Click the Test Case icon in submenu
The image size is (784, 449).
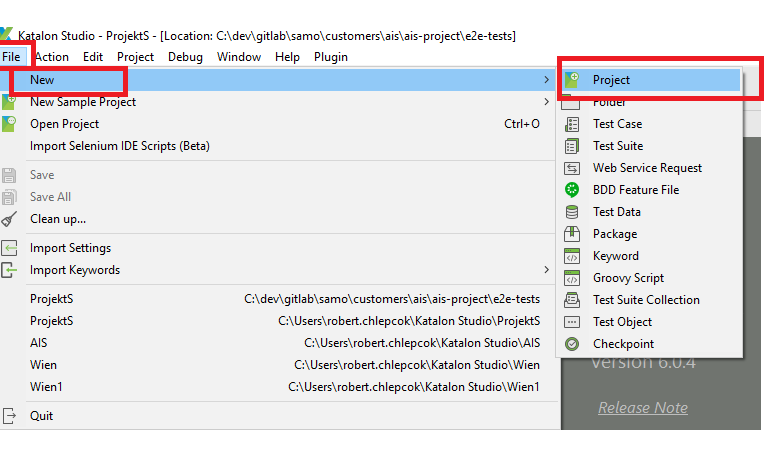click(572, 124)
